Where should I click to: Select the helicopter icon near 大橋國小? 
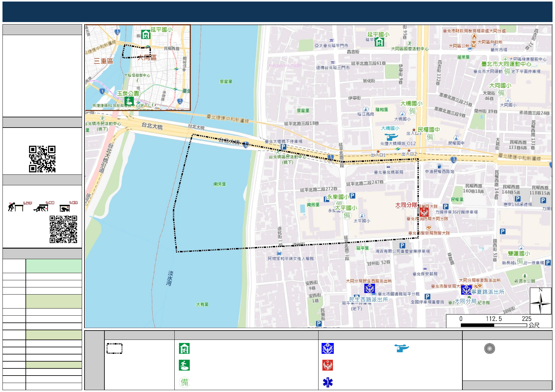coord(391,137)
